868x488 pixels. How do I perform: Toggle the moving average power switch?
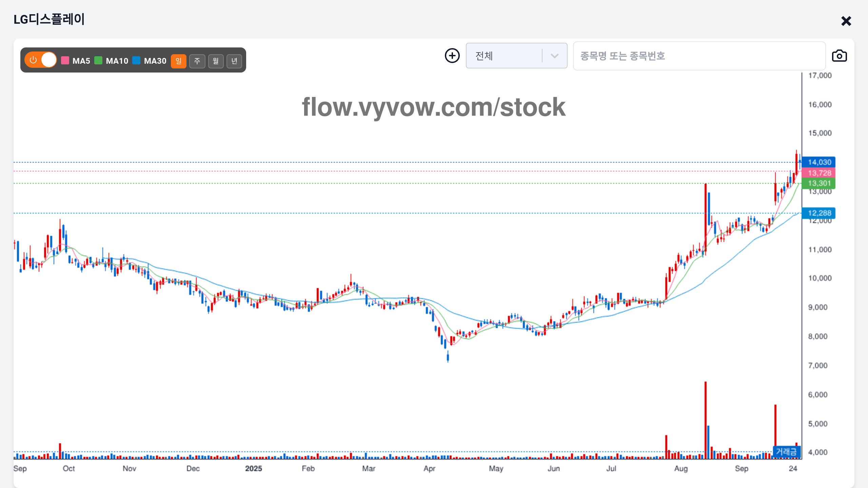click(x=41, y=60)
